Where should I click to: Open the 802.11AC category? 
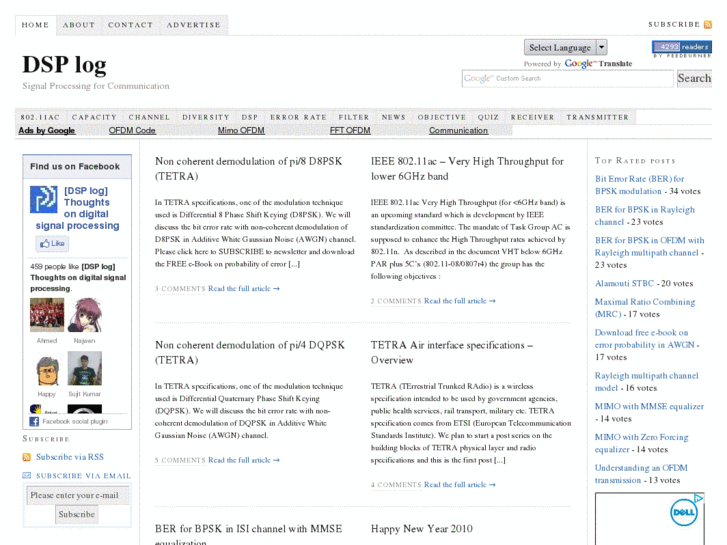coord(40,117)
